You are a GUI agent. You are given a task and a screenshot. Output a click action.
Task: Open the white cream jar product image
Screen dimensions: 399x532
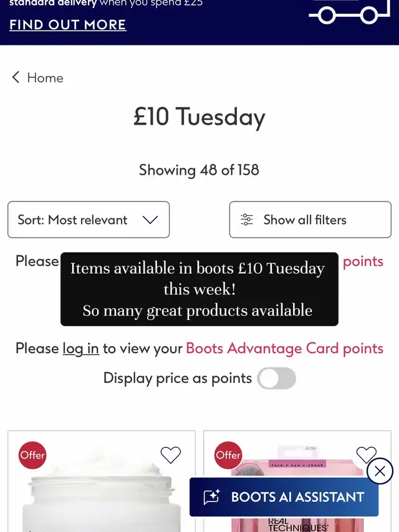point(100,499)
